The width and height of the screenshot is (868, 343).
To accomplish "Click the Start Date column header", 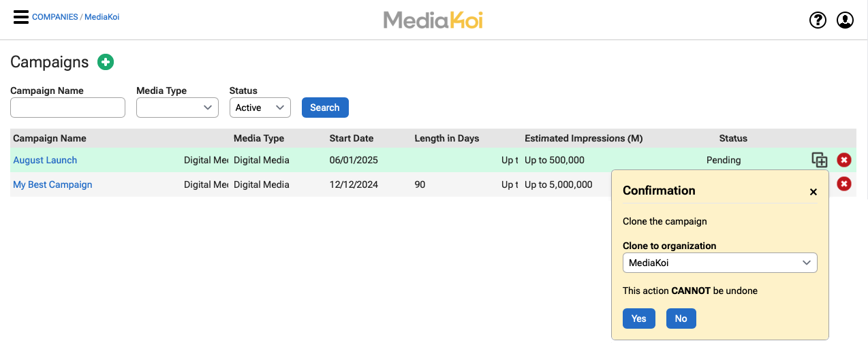I will click(352, 138).
